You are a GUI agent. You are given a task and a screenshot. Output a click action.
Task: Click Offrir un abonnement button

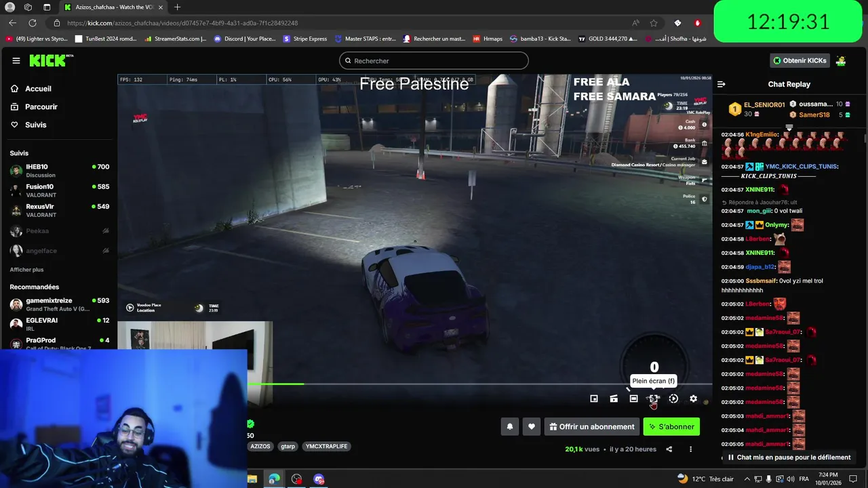(591, 427)
